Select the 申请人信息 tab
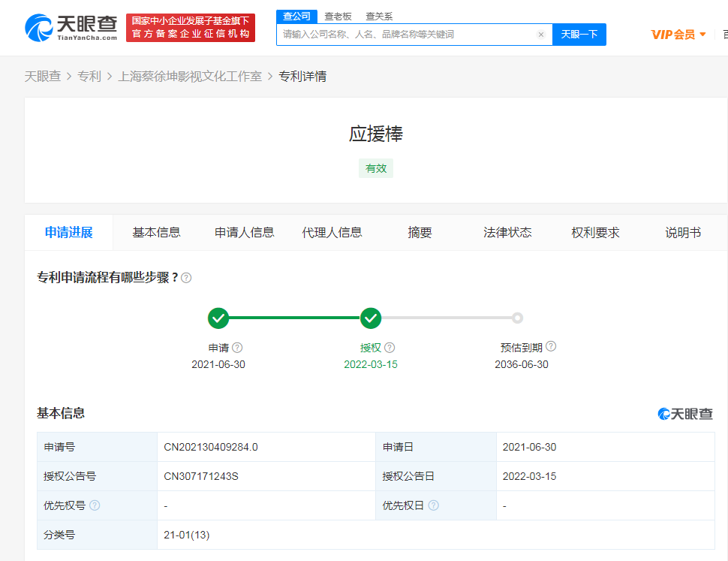 coord(244,232)
